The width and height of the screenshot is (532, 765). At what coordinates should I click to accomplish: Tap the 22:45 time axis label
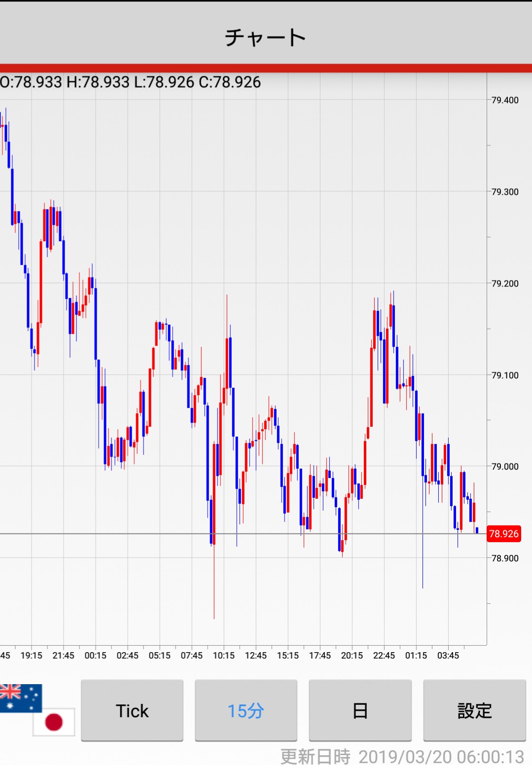tap(384, 656)
